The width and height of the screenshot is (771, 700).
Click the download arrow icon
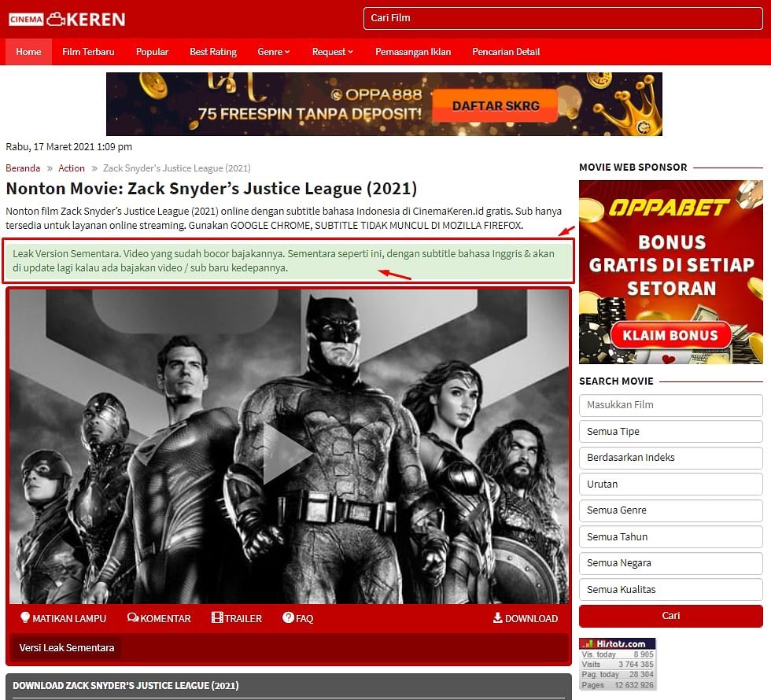click(x=497, y=617)
